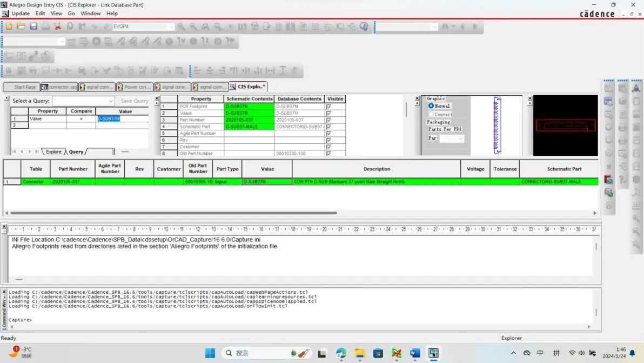Click the Align Left icon
644x363 pixels.
(x=197, y=71)
